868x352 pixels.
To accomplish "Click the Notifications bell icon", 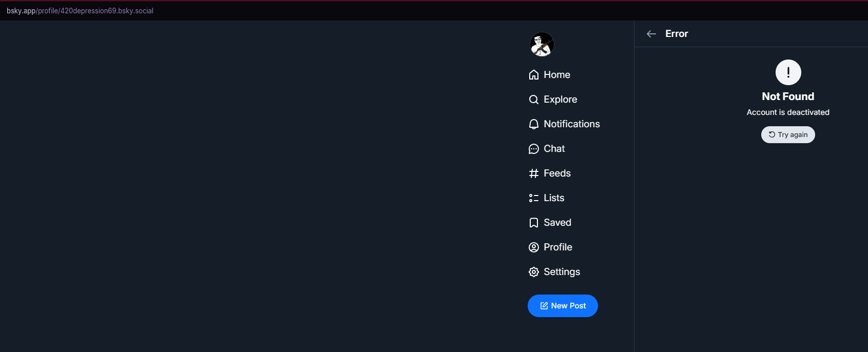I will (534, 124).
